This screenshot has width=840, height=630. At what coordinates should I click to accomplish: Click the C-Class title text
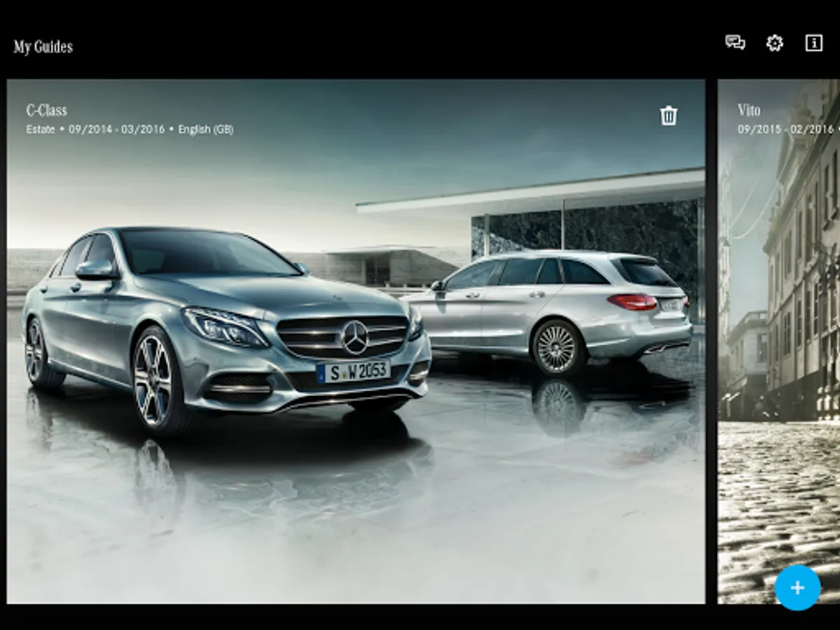click(47, 110)
